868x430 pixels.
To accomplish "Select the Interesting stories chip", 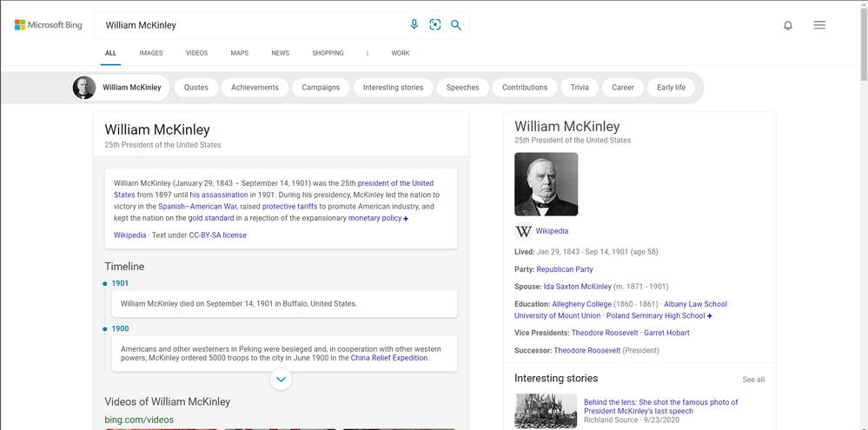I will (393, 88).
